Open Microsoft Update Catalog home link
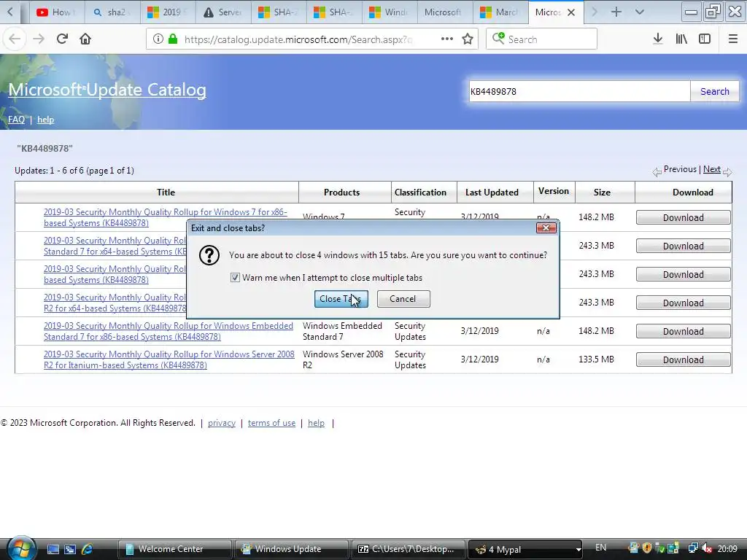The height and width of the screenshot is (560, 747). click(107, 90)
